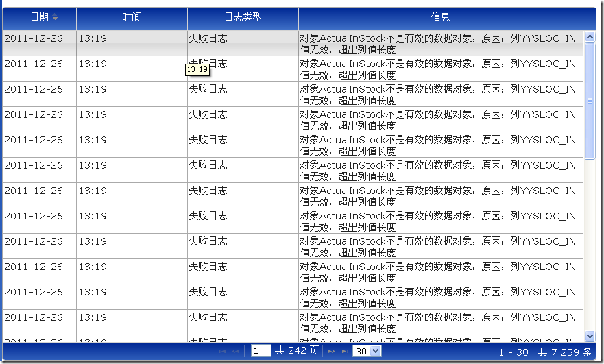Click the 共 7 259 条 record count
604x364 pixels.
[565, 352]
